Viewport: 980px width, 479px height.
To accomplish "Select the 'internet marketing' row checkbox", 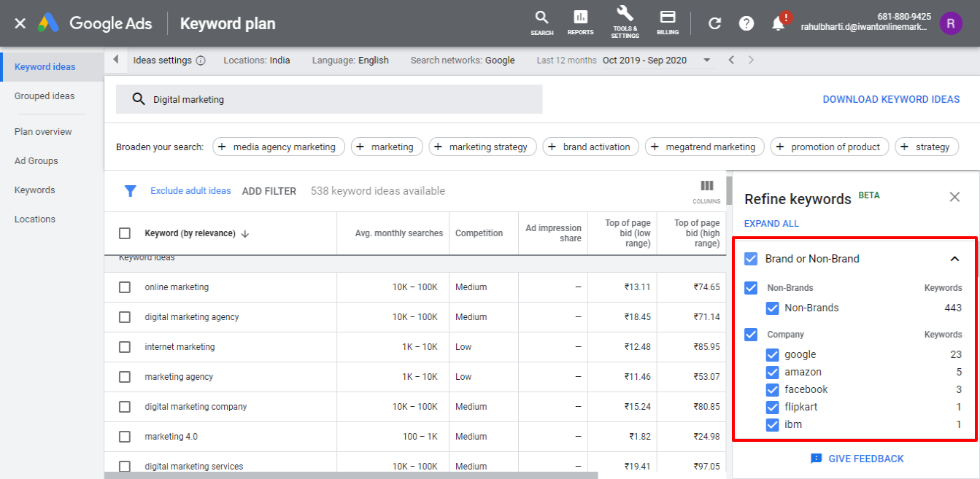I will 125,347.
